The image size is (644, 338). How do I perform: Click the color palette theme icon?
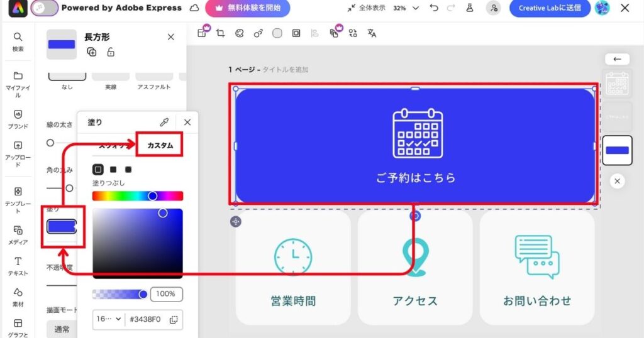pos(239,33)
